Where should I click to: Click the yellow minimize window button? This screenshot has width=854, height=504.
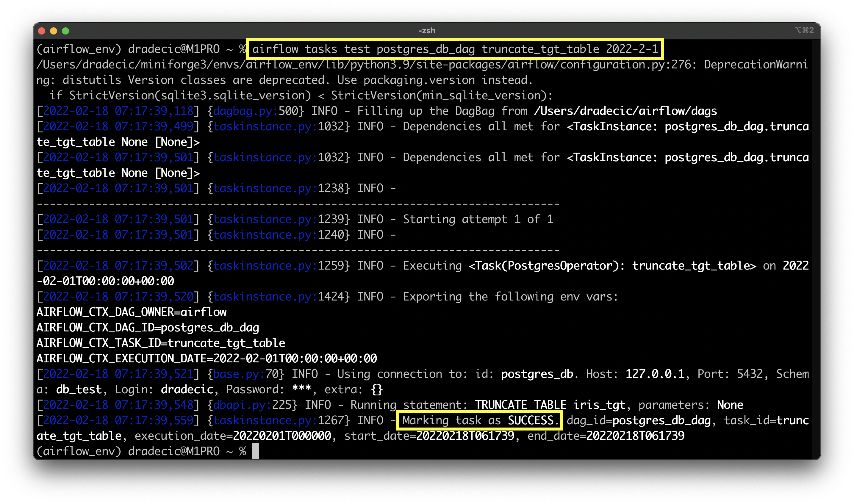54,31
